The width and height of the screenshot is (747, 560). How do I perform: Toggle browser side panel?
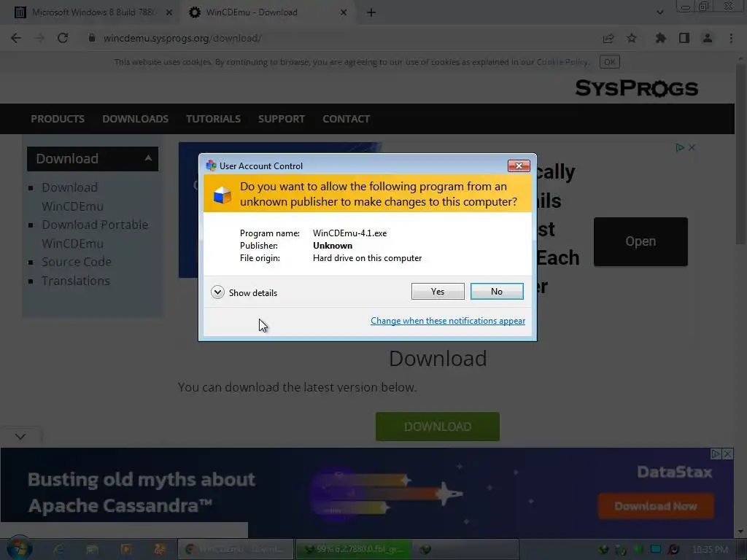(684, 38)
